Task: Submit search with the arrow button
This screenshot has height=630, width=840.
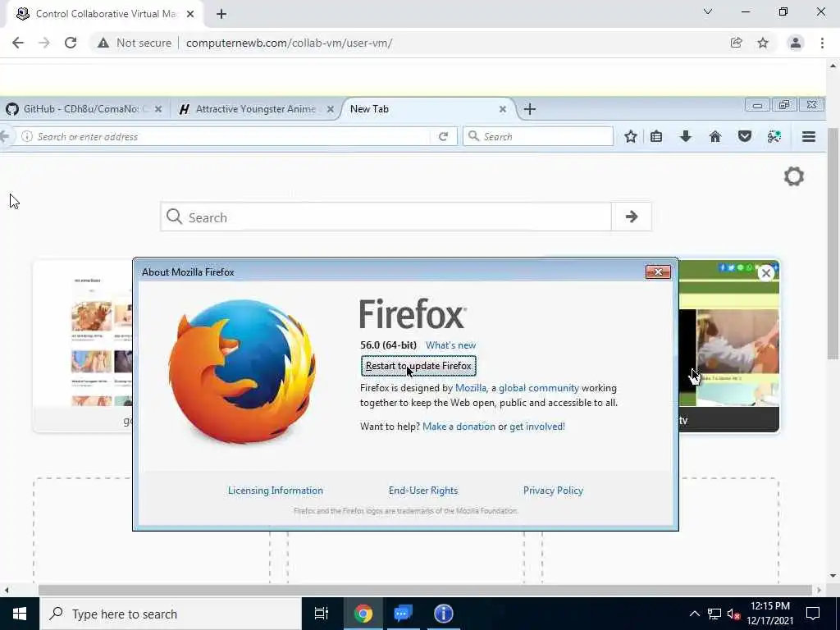Action: [x=632, y=217]
